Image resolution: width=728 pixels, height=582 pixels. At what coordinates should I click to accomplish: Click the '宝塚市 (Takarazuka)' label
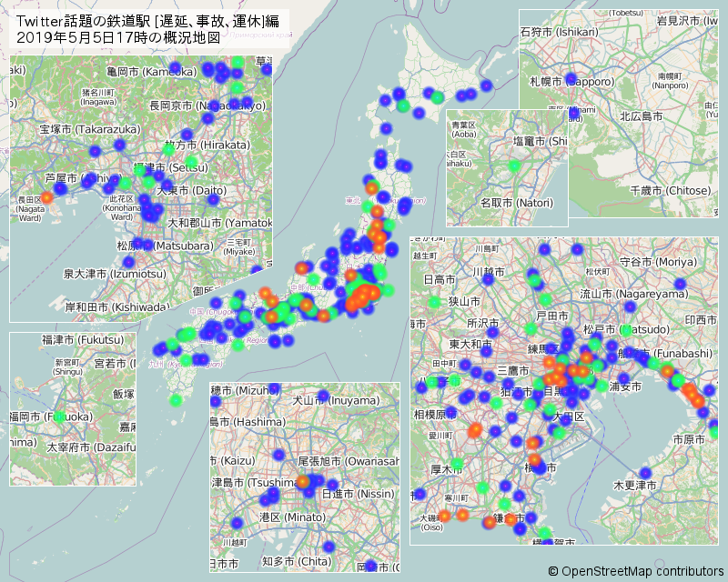click(90, 129)
